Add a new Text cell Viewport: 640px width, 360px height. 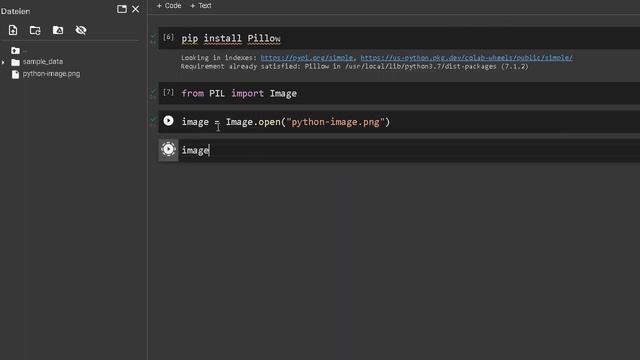point(201,6)
